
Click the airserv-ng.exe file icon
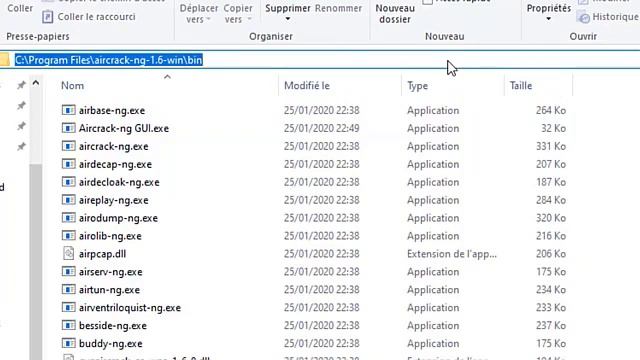click(69, 272)
